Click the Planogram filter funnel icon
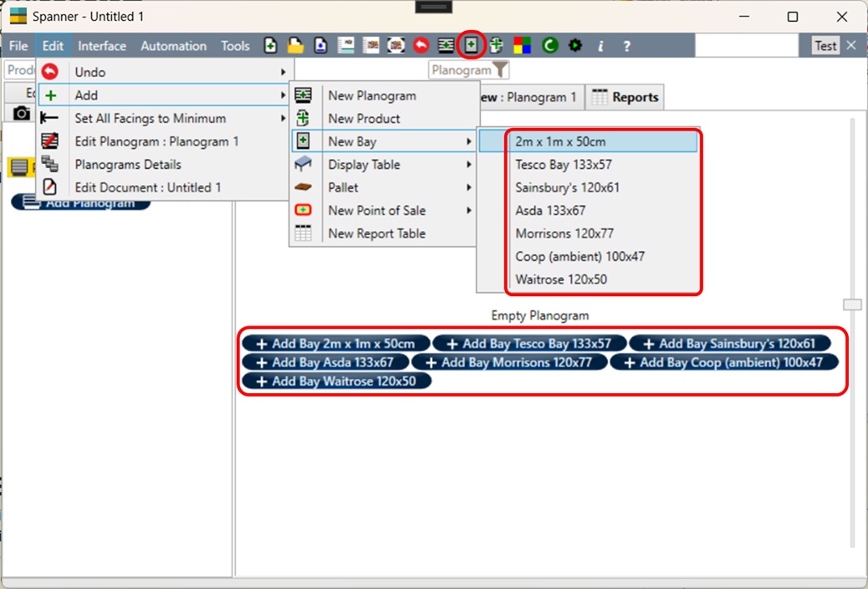Image resolution: width=868 pixels, height=589 pixels. (x=499, y=70)
